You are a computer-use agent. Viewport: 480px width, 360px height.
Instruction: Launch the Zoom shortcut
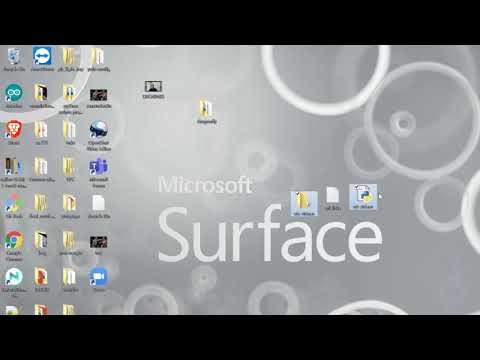pos(99,279)
